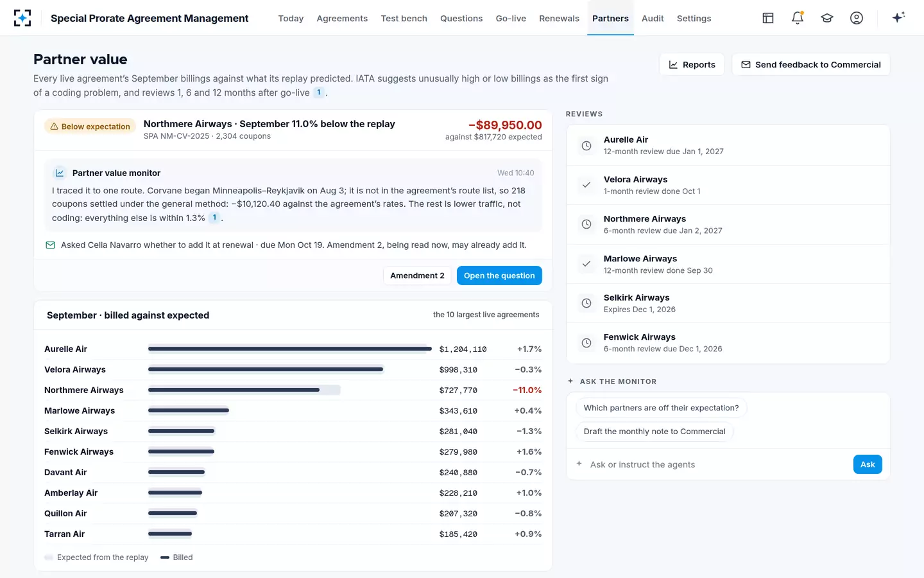Click the Northmere Airways -11.0% value
The height and width of the screenshot is (578, 924).
[527, 390]
